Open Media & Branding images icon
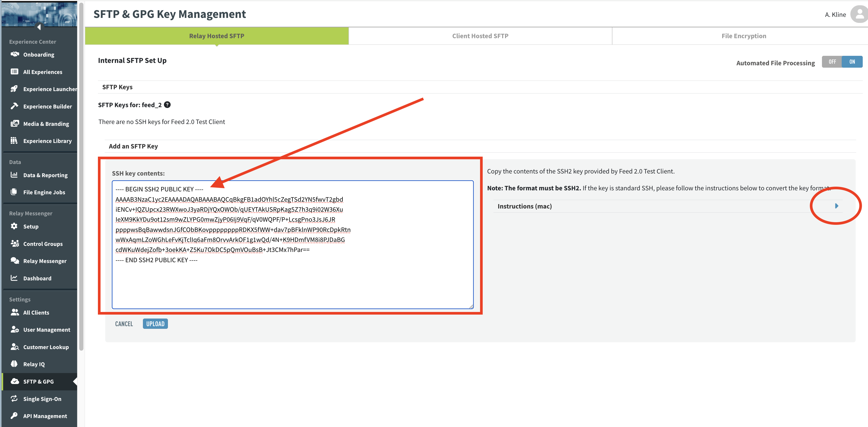The height and width of the screenshot is (427, 868). tap(14, 123)
